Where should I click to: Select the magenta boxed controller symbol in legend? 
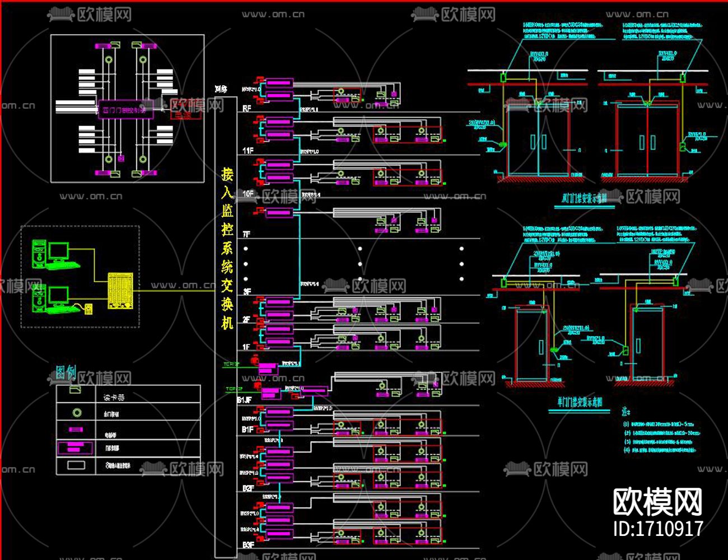pos(75,447)
